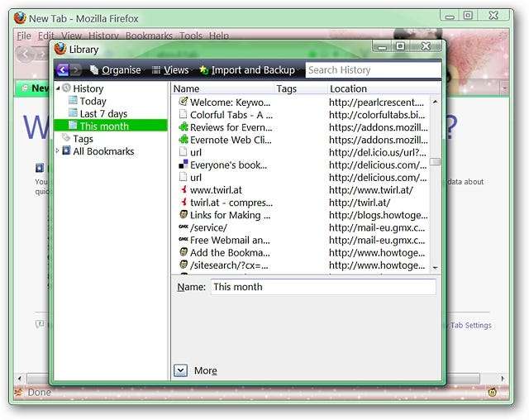The image size is (529, 420).
Task: Expand the All Bookmarks node
Action: coord(57,150)
